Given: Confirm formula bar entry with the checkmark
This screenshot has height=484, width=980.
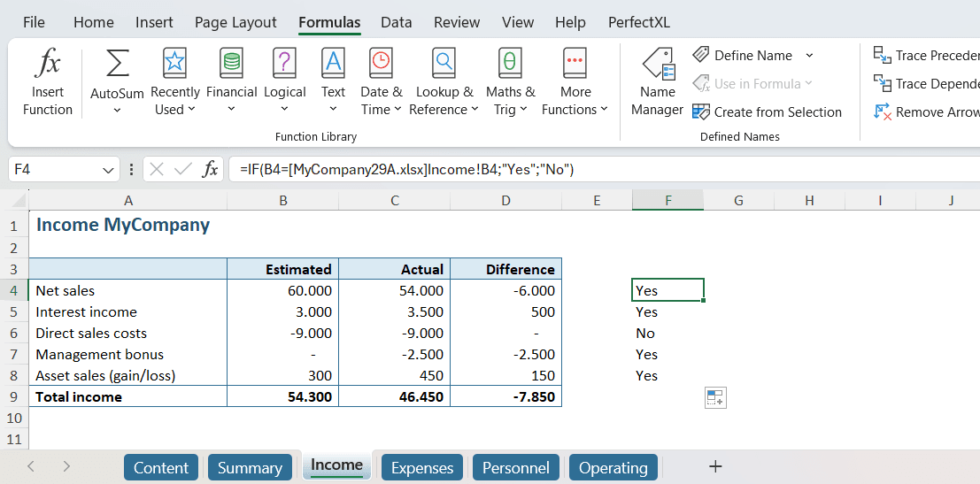Looking at the screenshot, I should (183, 169).
